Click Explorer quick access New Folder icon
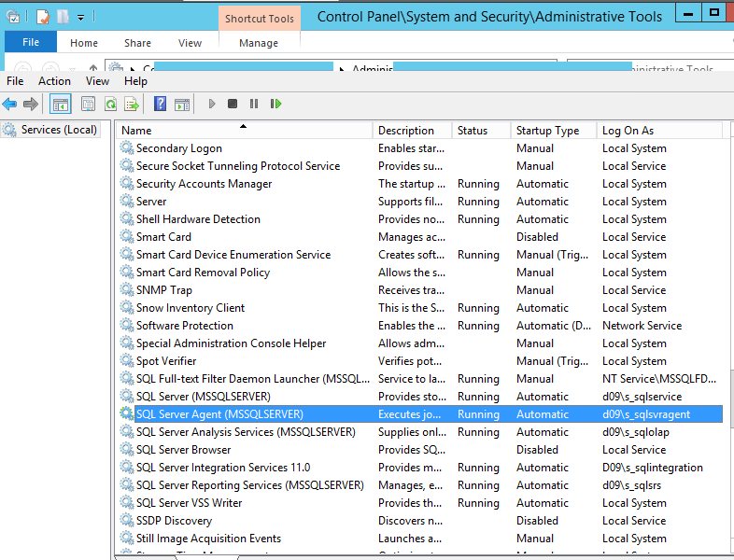 (x=63, y=17)
